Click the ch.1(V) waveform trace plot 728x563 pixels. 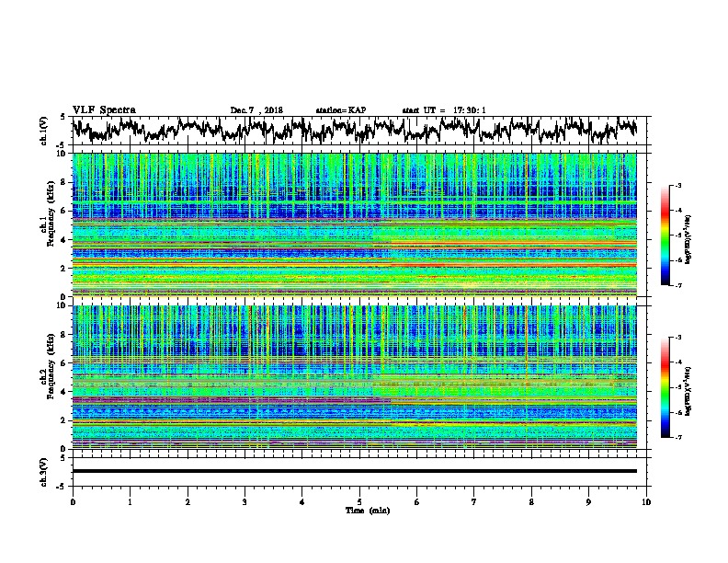354,131
